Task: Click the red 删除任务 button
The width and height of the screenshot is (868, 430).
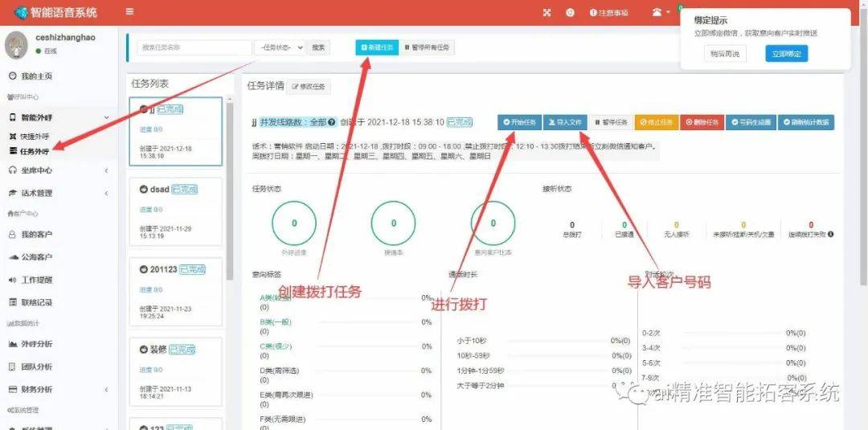Action: point(702,122)
